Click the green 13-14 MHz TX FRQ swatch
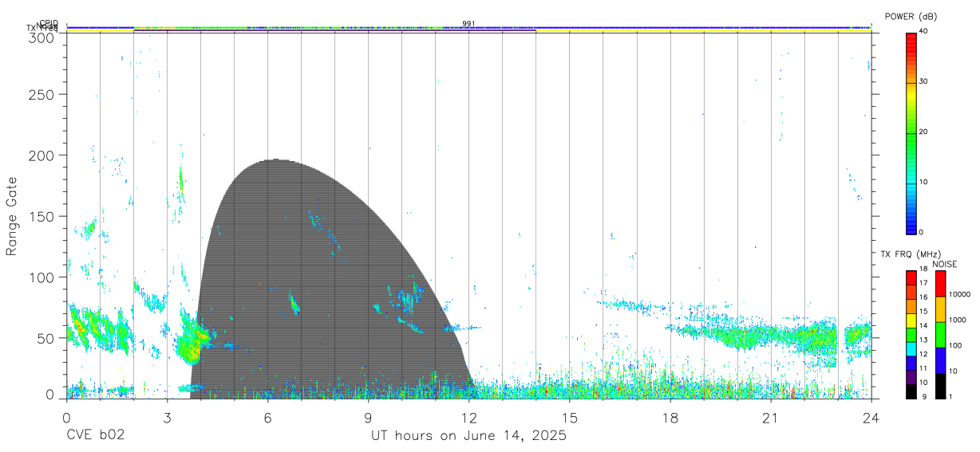The width and height of the screenshot is (980, 452). (x=911, y=335)
